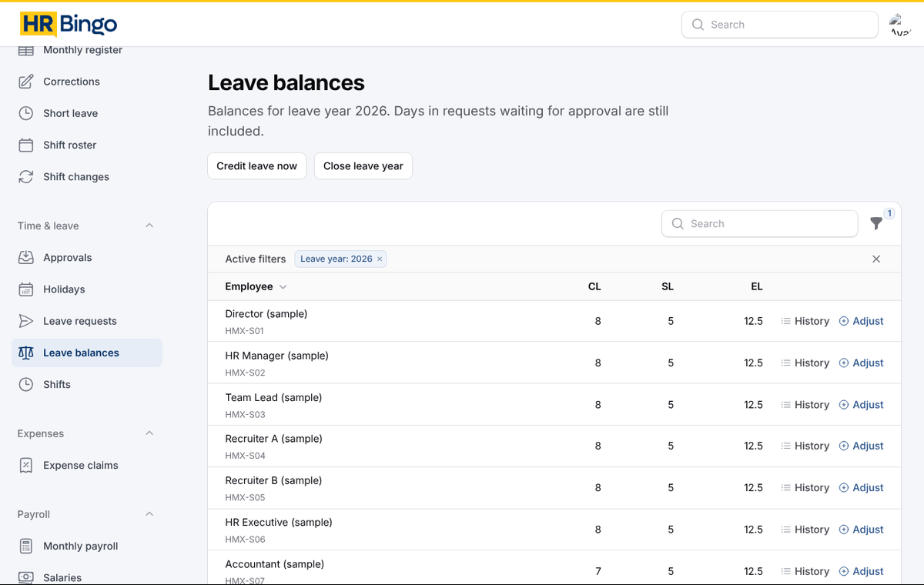View History for Team Lead (sample)
Screen dimensions: 924x585
[x=805, y=404]
